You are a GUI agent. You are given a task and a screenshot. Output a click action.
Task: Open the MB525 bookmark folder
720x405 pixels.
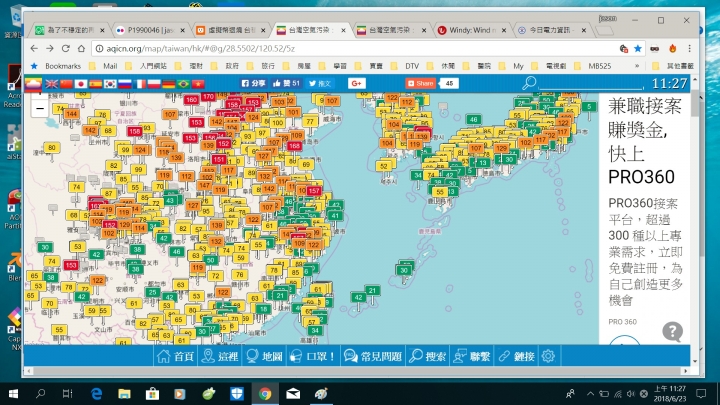click(594, 66)
